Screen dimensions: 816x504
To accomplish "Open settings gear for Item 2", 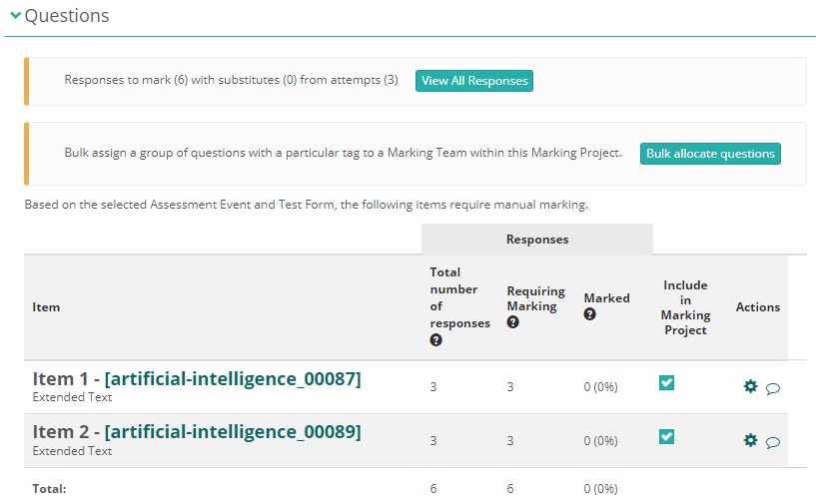I will coord(751,440).
